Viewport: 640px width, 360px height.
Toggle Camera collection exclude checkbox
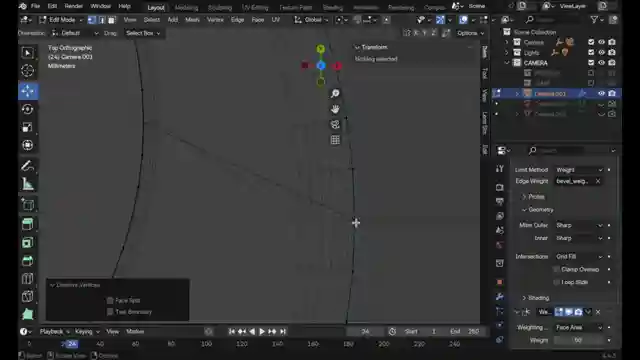[x=591, y=42]
